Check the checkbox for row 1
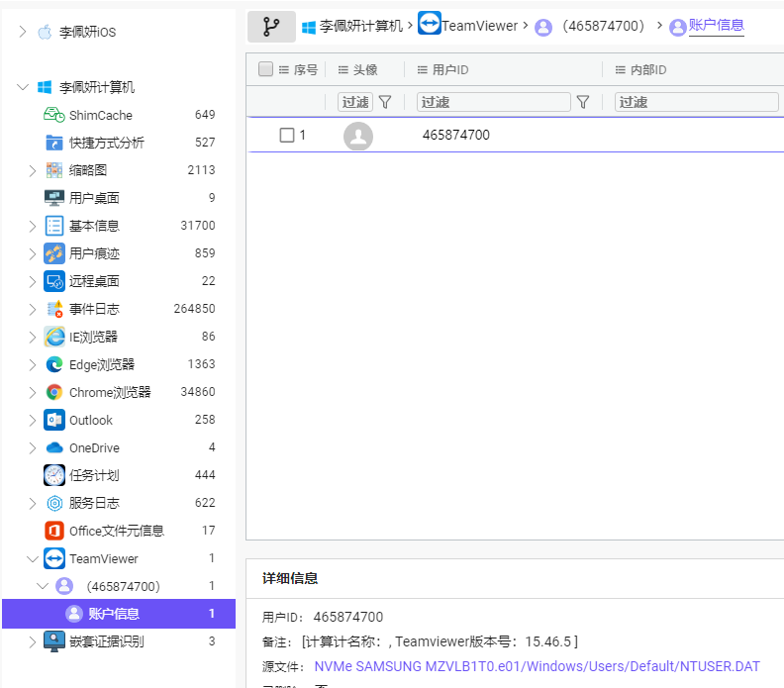 (x=287, y=135)
